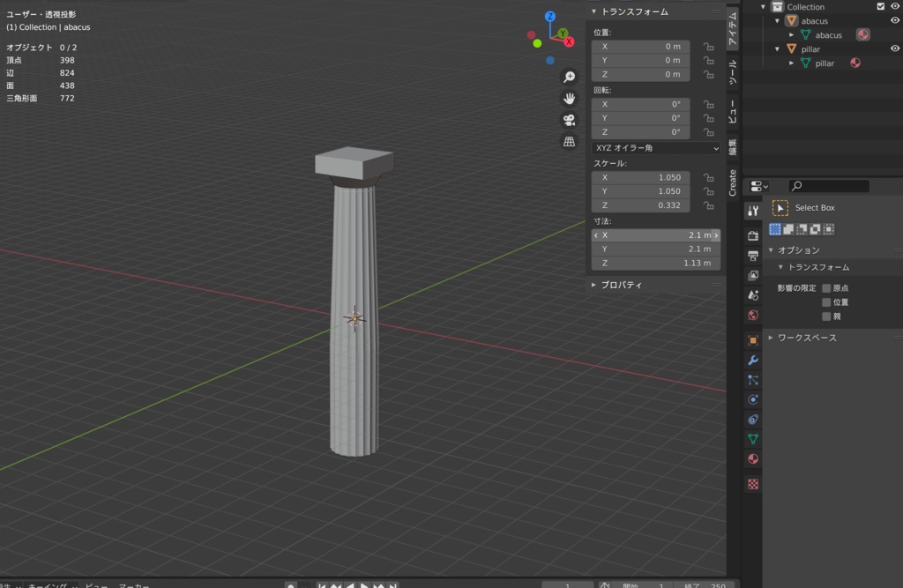The image size is (903, 588).
Task: Activate the hand pan icon in viewport
Action: [x=569, y=98]
